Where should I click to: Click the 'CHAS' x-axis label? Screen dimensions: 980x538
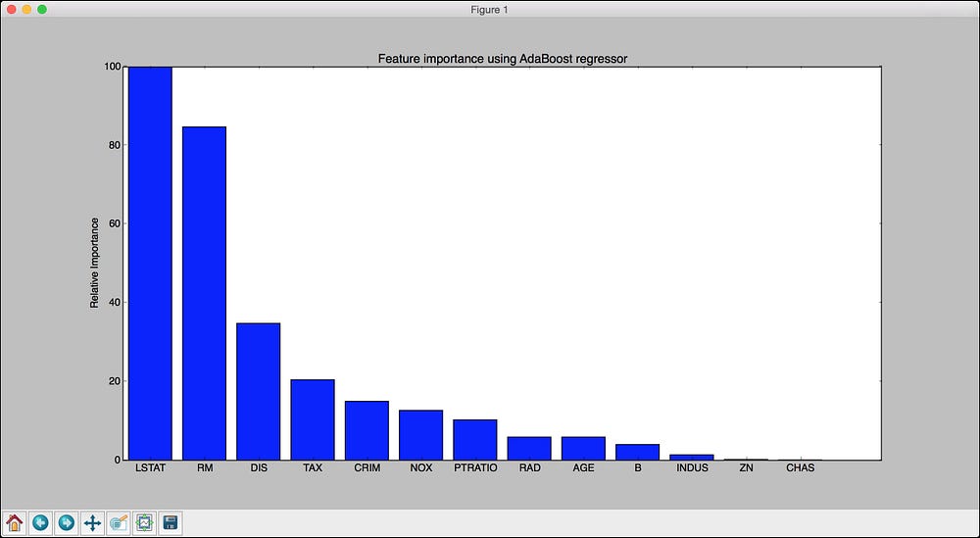(x=801, y=468)
